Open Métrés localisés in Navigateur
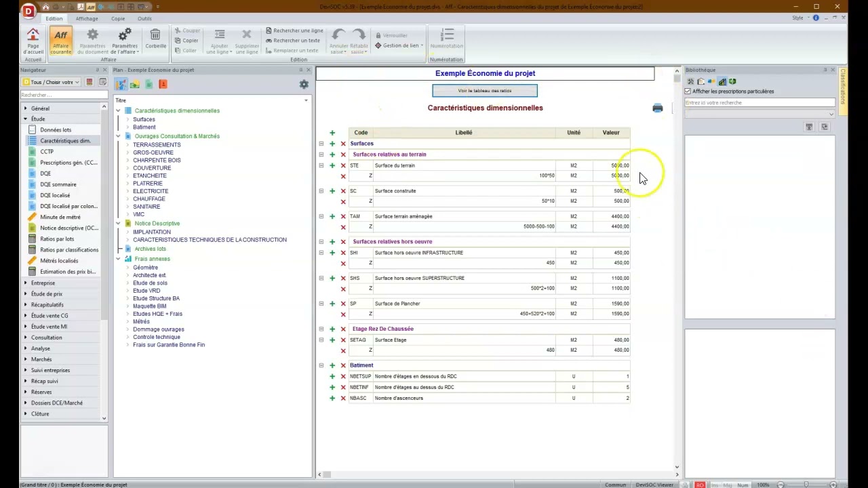868x488 pixels. pyautogui.click(x=59, y=261)
